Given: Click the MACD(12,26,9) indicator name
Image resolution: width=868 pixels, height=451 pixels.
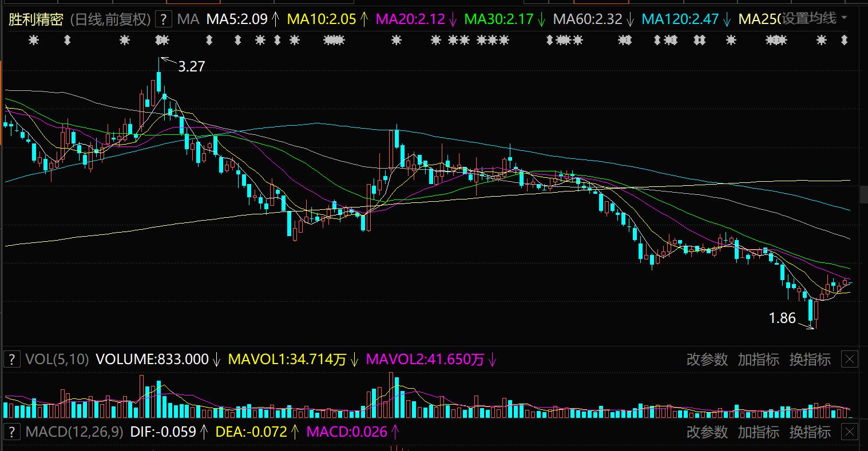Looking at the screenshot, I should click(x=74, y=432).
